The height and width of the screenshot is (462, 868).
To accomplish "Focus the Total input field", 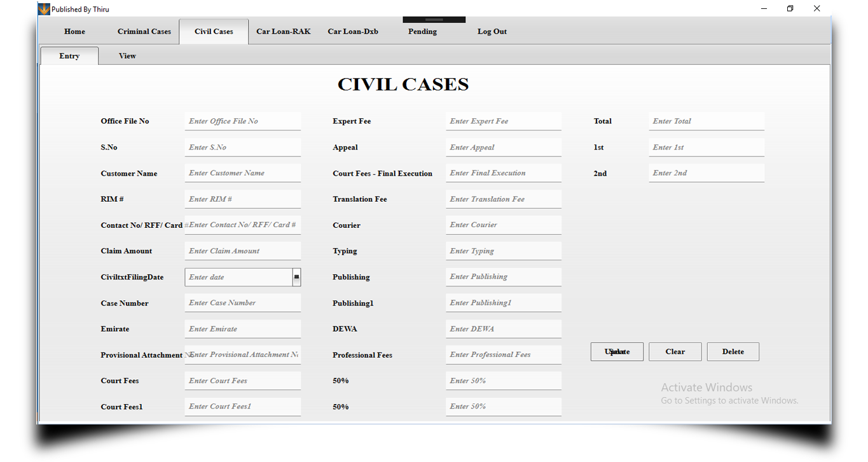I will (706, 121).
